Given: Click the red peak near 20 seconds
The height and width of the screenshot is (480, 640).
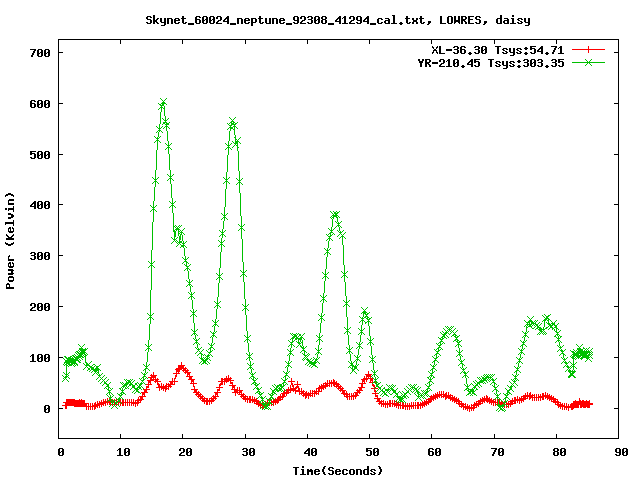Looking at the screenshot, I should click(x=182, y=366).
